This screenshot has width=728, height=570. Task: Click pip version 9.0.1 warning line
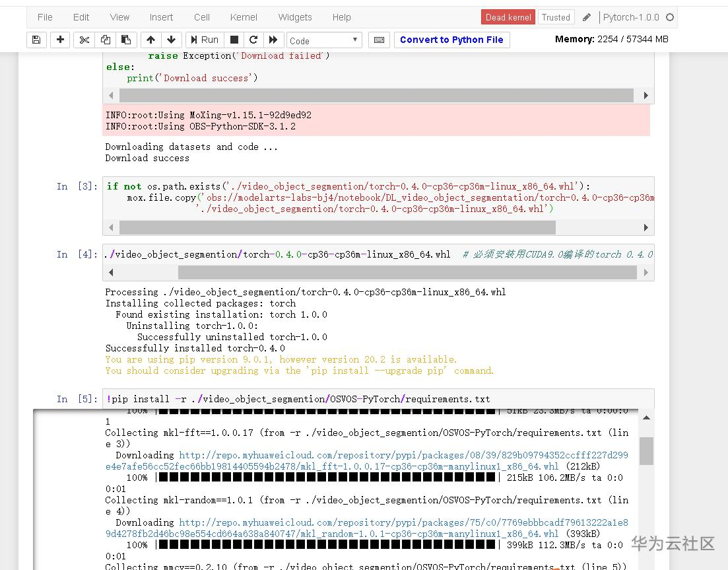pyautogui.click(x=281, y=359)
